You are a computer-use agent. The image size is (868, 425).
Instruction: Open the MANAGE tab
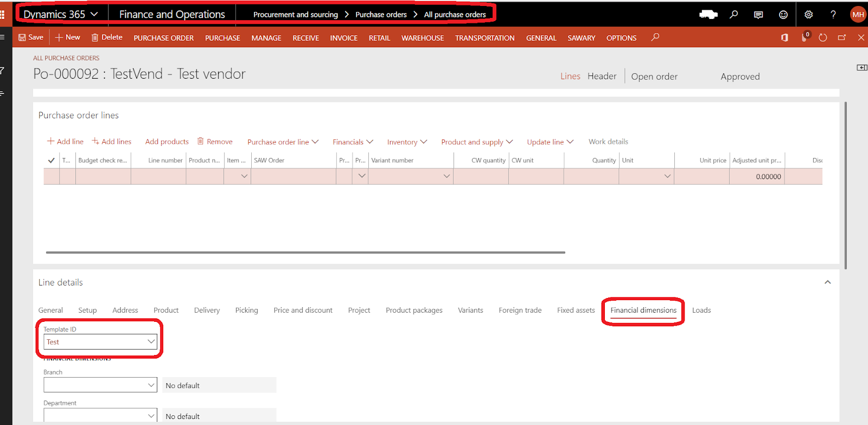(266, 38)
